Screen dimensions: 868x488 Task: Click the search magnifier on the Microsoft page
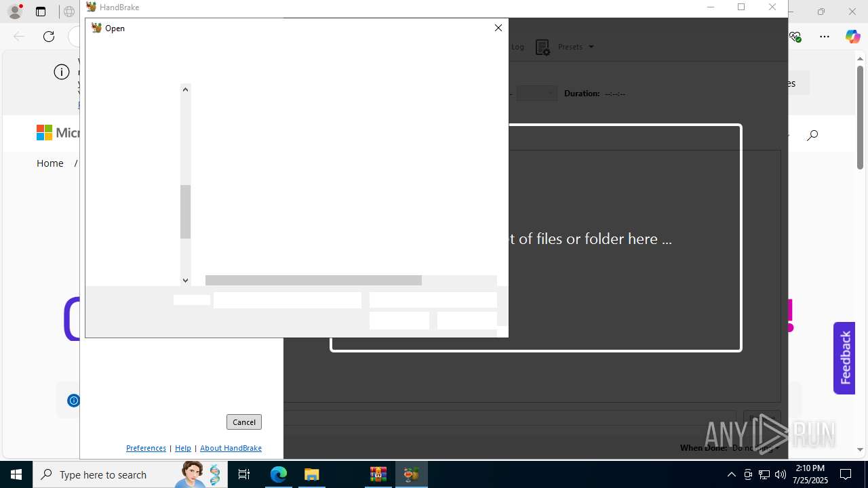tap(812, 135)
